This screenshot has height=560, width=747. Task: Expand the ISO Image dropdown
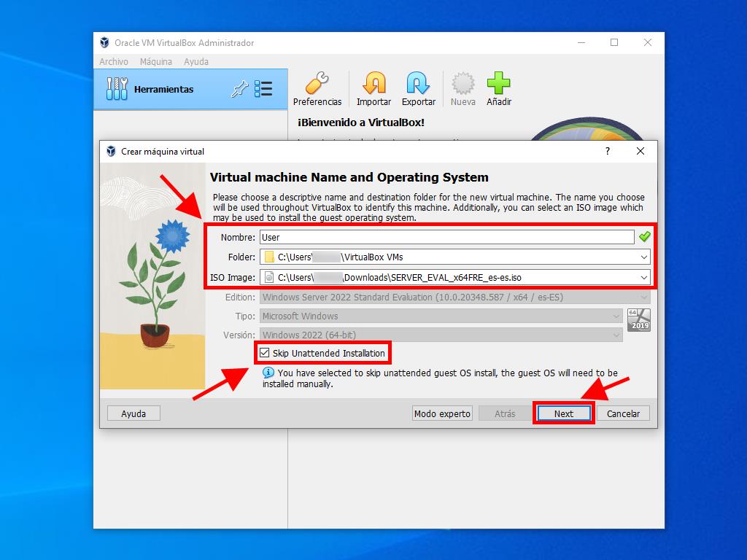[643, 277]
